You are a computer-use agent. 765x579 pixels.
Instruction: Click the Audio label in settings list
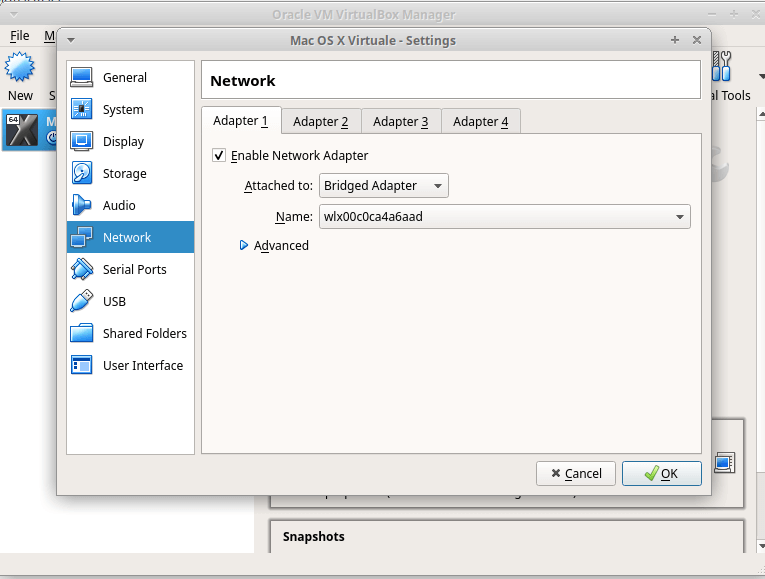click(x=119, y=205)
